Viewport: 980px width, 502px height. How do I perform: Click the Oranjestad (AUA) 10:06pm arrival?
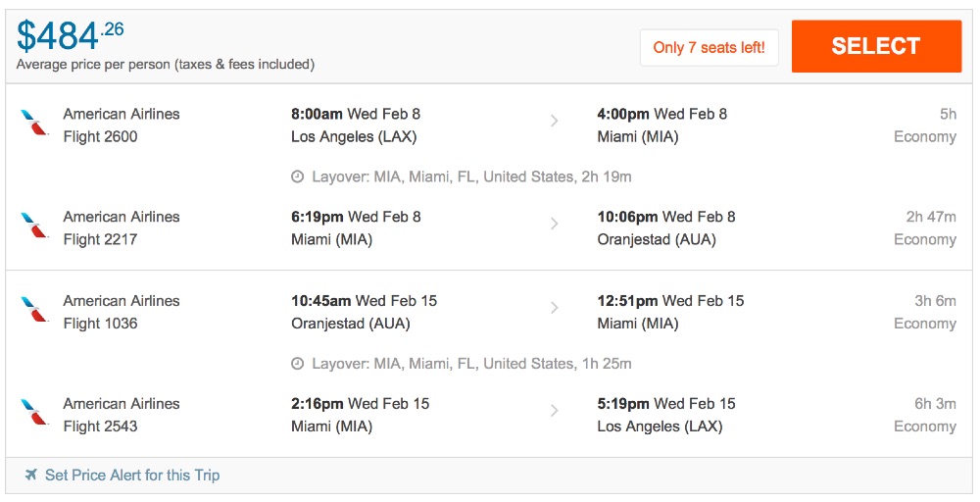point(656,239)
